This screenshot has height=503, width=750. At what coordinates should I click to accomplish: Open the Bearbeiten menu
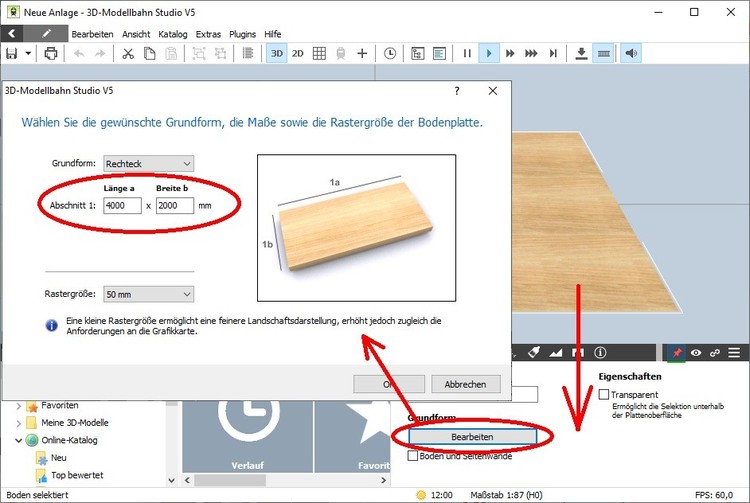(92, 34)
